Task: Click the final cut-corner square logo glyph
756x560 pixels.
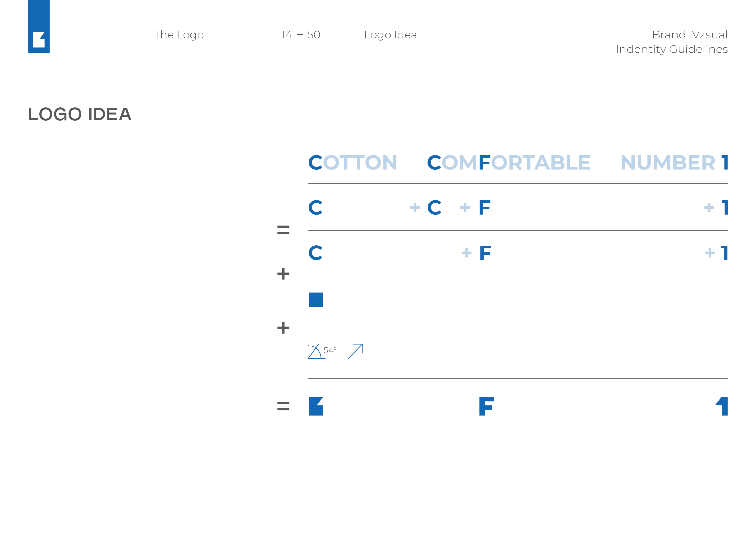Action: [x=316, y=406]
